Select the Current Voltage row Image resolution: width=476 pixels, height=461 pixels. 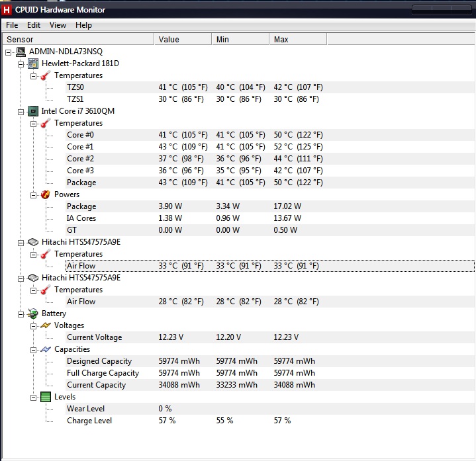point(270,337)
